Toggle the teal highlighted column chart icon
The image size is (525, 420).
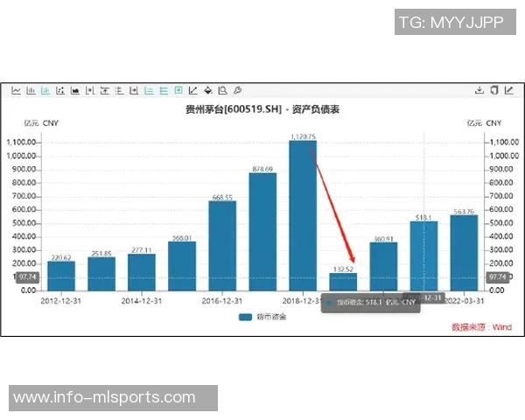click(x=45, y=90)
